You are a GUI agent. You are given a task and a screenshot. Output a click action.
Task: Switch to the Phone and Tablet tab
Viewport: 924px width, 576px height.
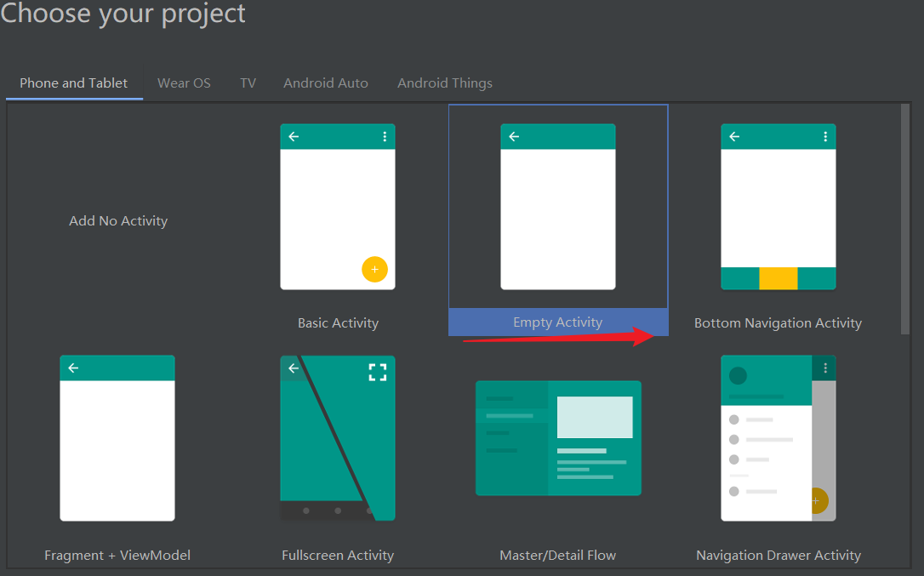pos(74,83)
